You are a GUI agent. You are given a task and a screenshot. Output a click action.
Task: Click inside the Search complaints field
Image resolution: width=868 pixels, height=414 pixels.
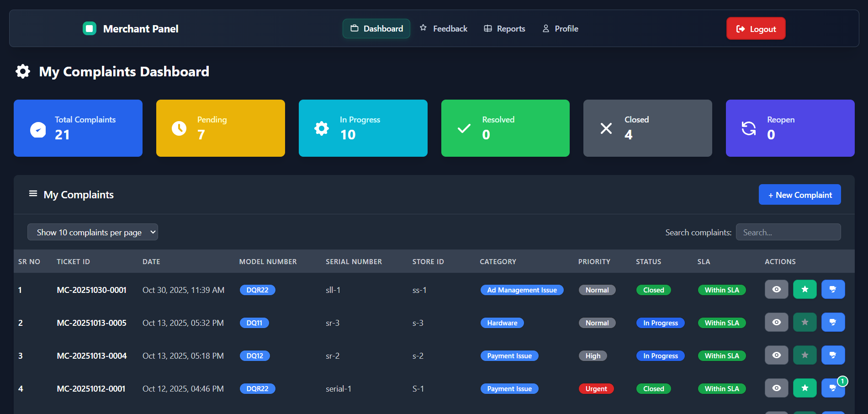coord(789,232)
